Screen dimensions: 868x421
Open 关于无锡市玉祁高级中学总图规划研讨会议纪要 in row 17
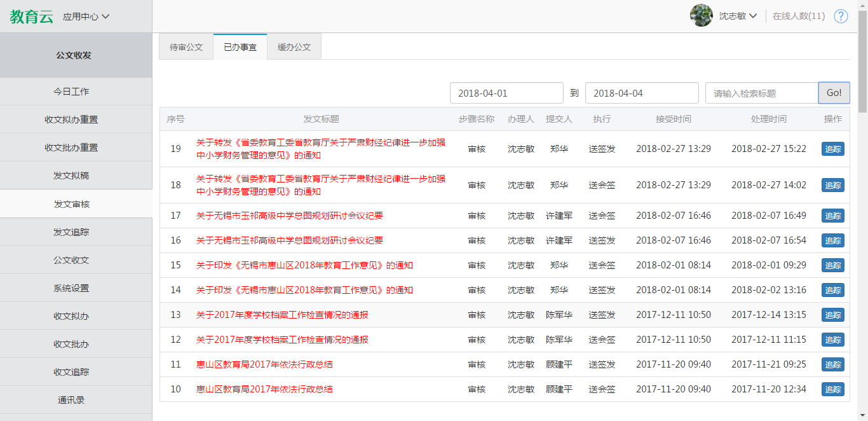(290, 216)
